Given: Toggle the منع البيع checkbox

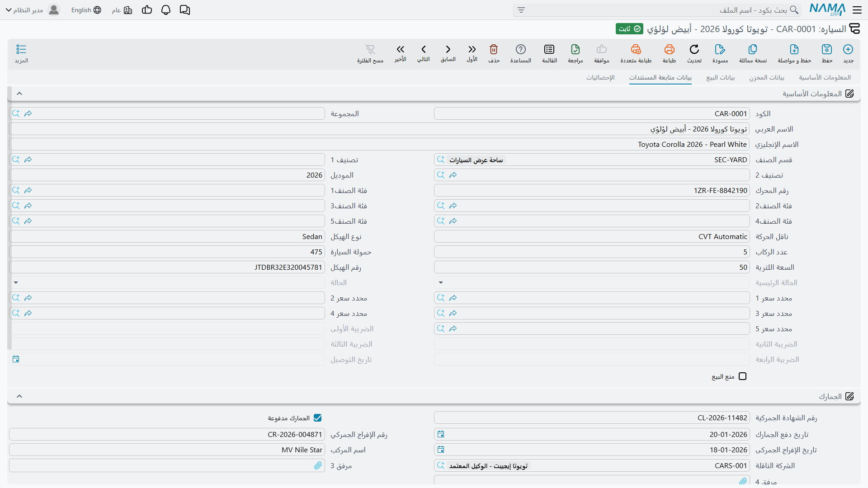Looking at the screenshot, I should 742,376.
